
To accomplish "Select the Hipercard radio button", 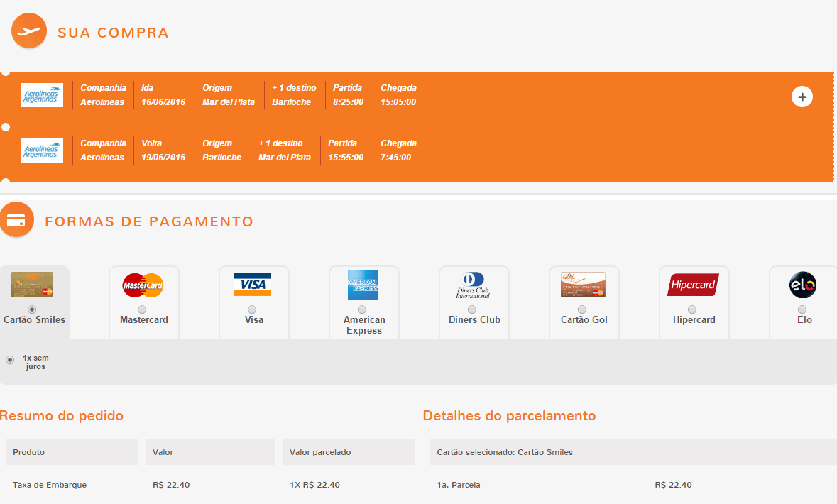I will 692,309.
